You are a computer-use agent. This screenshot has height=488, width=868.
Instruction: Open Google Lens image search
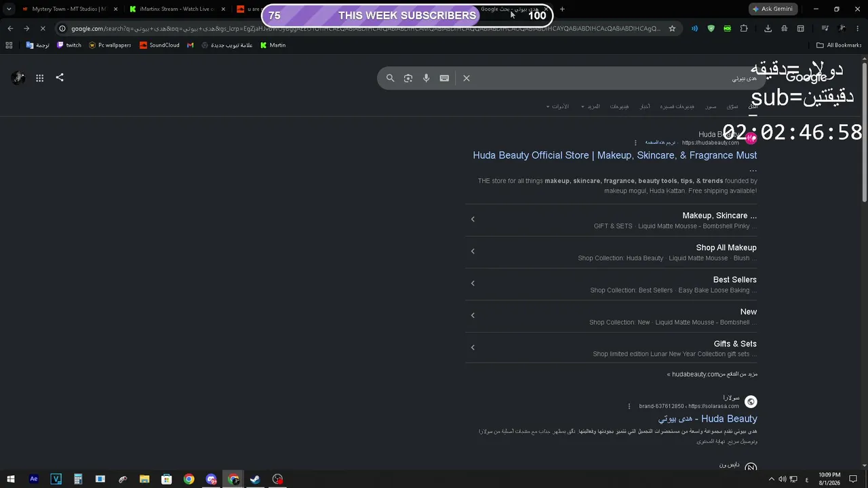click(x=408, y=78)
